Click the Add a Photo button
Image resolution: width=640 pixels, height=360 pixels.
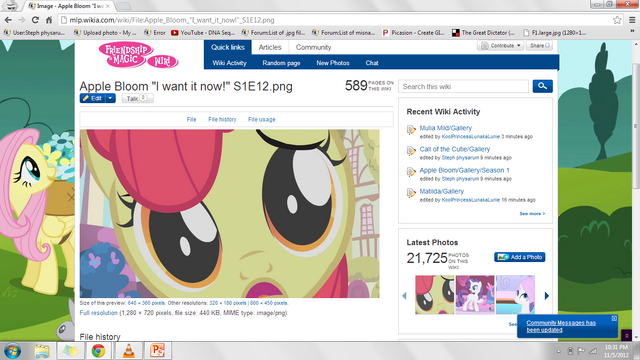point(520,257)
